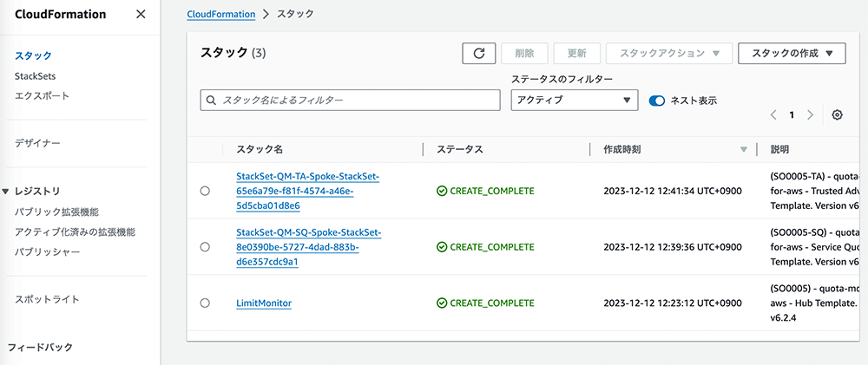Follow the CloudFormation breadcrumb link
This screenshot has width=868, height=365.
pyautogui.click(x=221, y=14)
